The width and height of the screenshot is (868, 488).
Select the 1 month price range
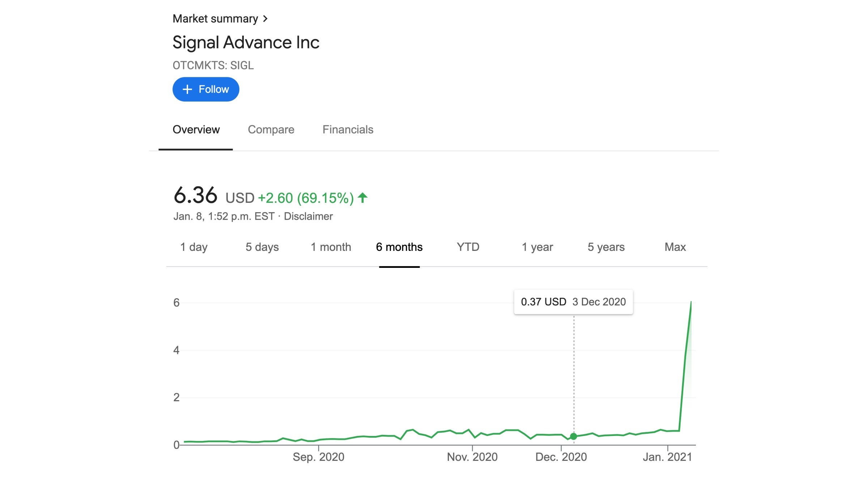coord(331,247)
